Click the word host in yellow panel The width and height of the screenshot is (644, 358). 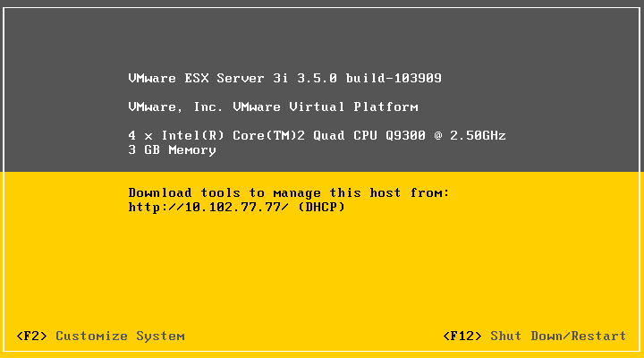click(x=386, y=192)
